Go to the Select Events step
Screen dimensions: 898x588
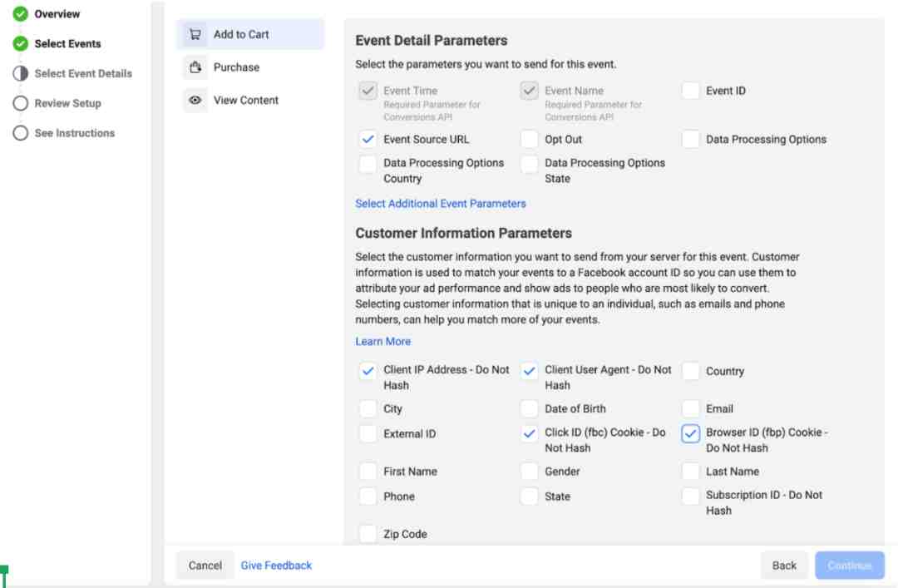pos(67,43)
